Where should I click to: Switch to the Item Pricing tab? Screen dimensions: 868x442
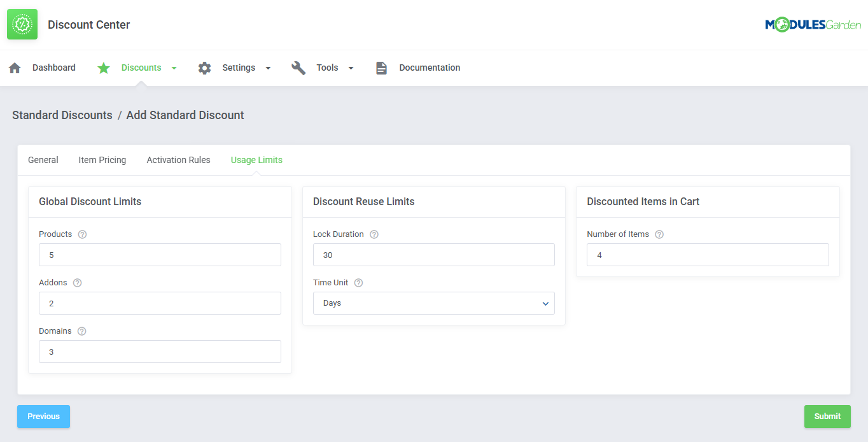102,160
